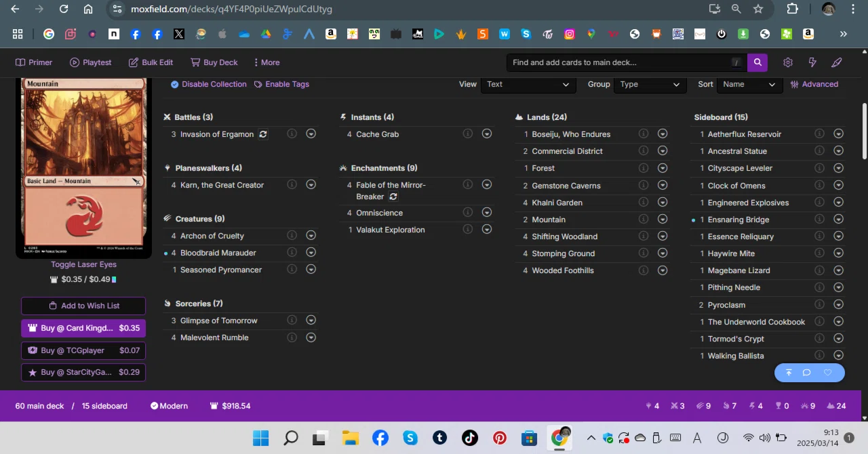This screenshot has height=454, width=868.
Task: Select Wooded Foothills land entry
Action: pyautogui.click(x=562, y=270)
